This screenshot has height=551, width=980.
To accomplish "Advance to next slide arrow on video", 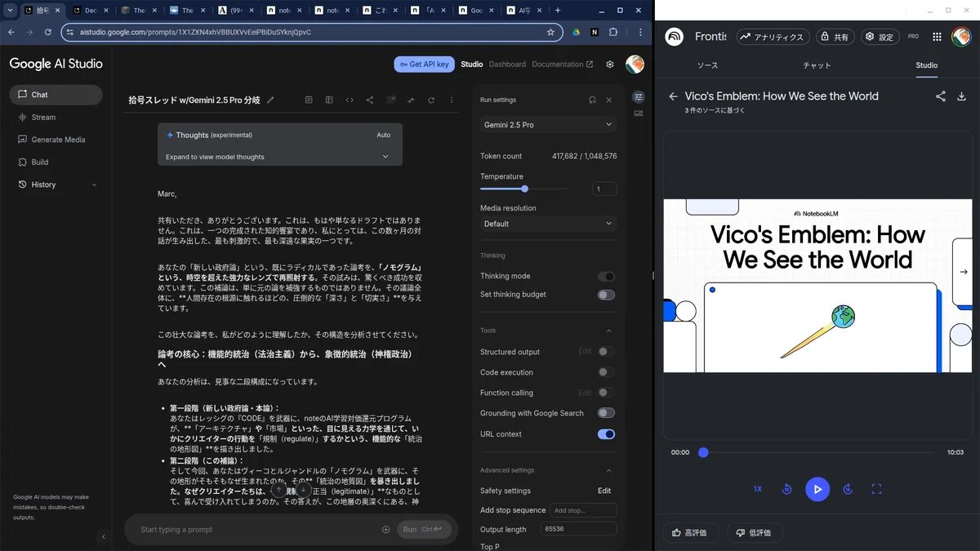I will pos(963,272).
